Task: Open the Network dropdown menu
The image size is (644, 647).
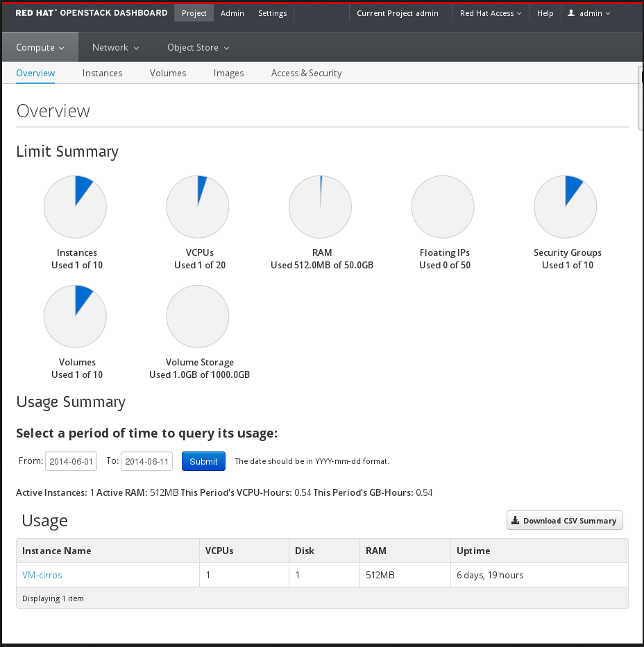Action: pyautogui.click(x=115, y=48)
